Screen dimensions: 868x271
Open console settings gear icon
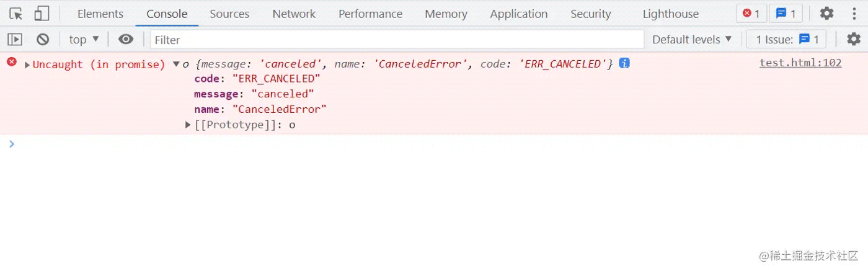click(854, 40)
